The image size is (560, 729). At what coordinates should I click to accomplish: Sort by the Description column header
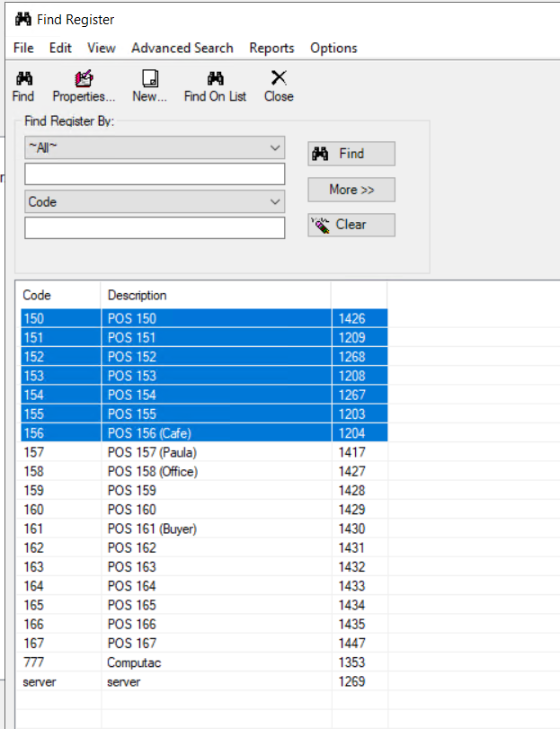click(x=216, y=295)
